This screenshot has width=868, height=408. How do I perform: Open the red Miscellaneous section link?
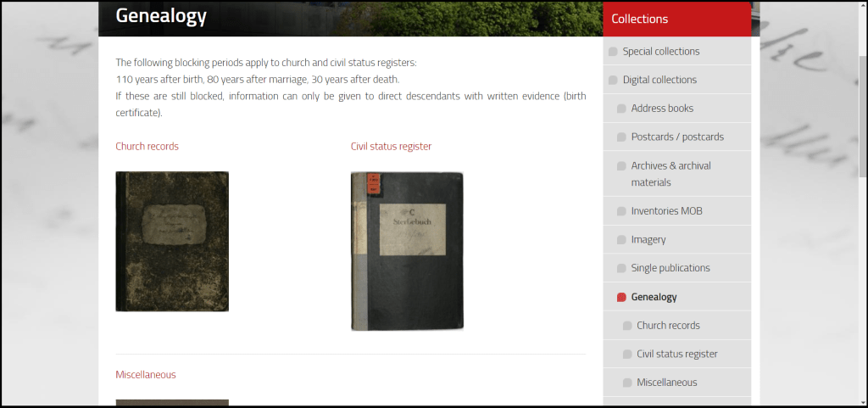click(146, 375)
